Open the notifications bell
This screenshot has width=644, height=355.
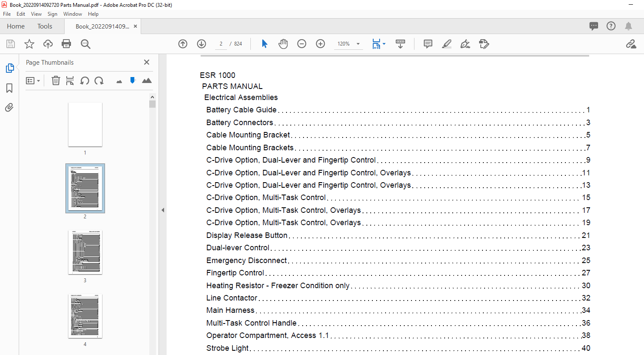[628, 26]
